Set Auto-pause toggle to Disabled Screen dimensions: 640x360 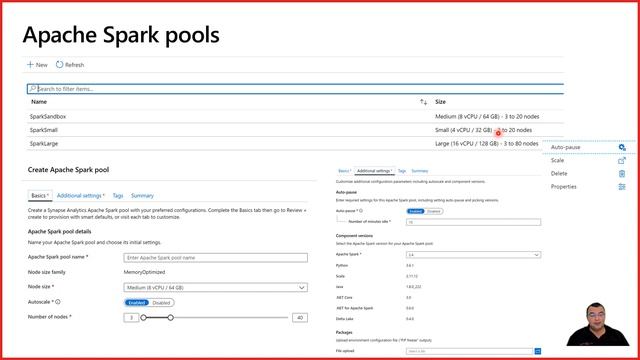coord(434,211)
